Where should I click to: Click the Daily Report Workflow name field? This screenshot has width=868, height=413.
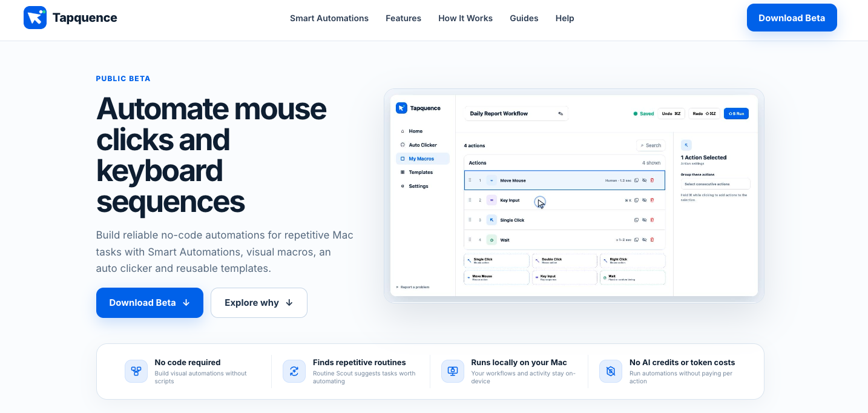tap(516, 113)
